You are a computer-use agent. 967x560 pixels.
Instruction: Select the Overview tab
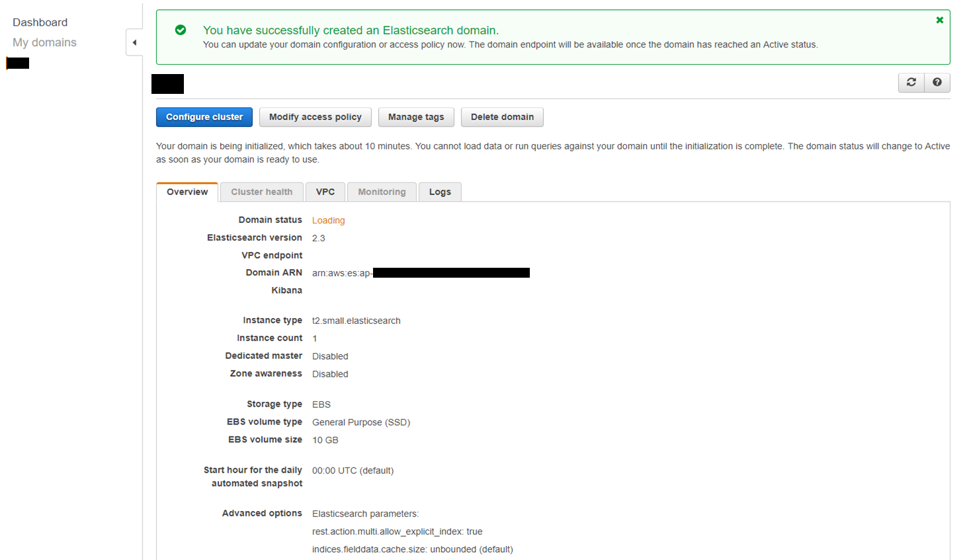[x=187, y=192]
